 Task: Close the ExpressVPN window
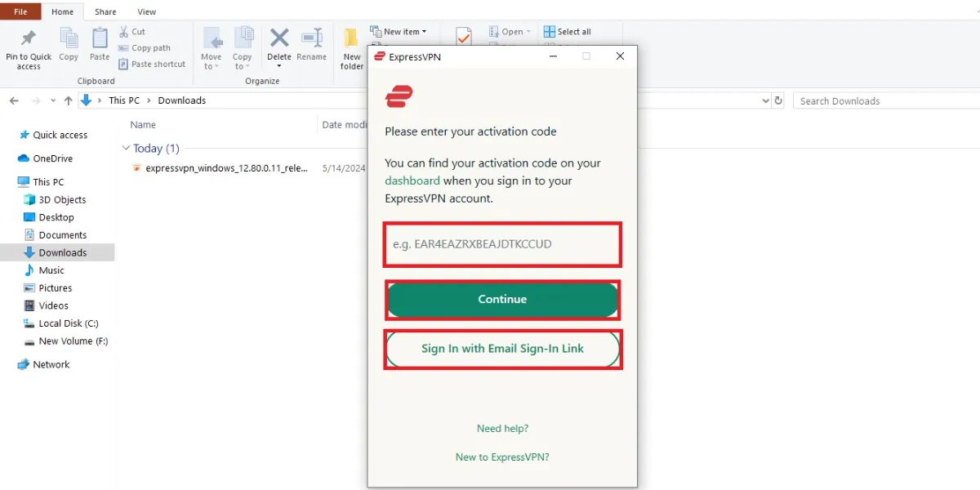click(620, 56)
